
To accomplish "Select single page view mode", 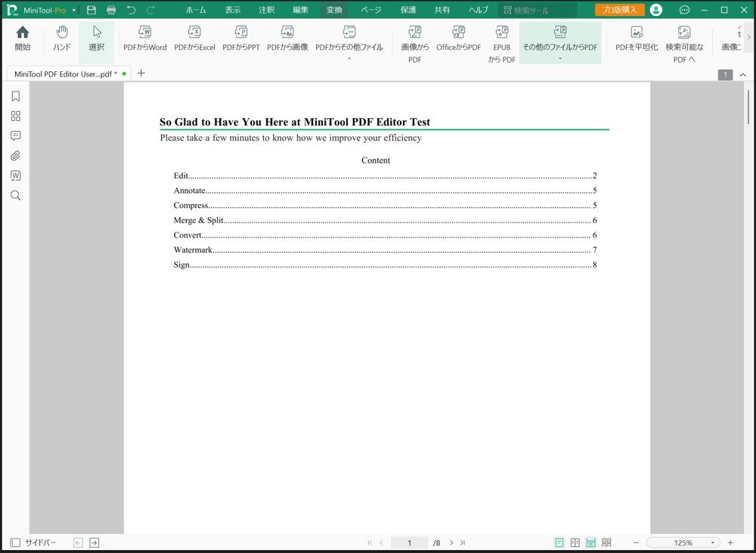I will (559, 542).
